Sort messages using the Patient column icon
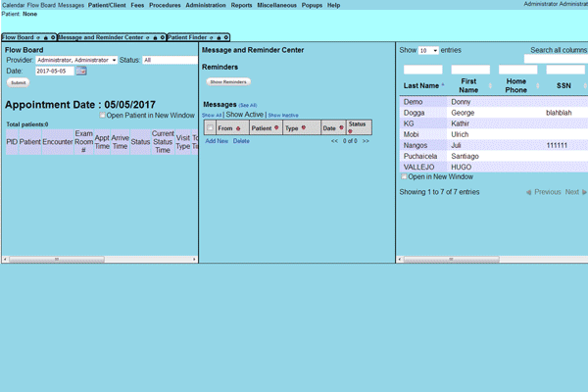The width and height of the screenshot is (588, 392). (x=276, y=127)
